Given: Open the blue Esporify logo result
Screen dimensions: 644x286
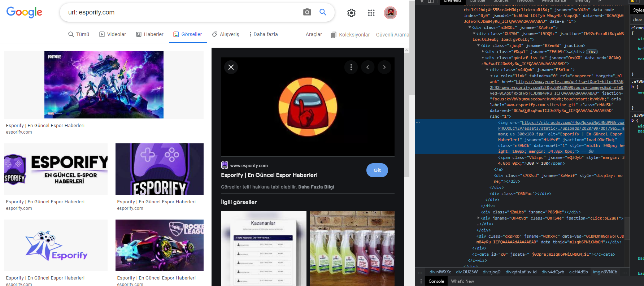Looking at the screenshot, I should pyautogui.click(x=56, y=245).
